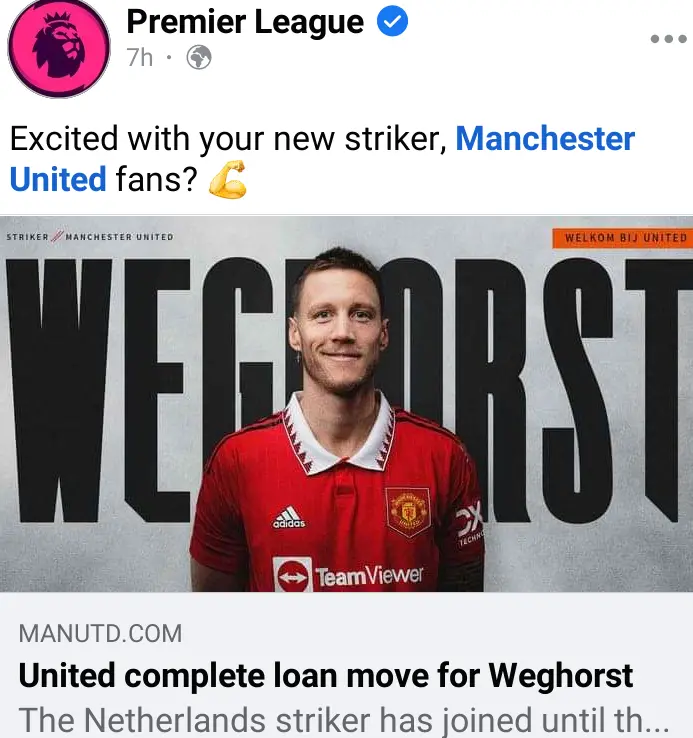
Task: Click the globe public audience icon
Action: click(199, 57)
